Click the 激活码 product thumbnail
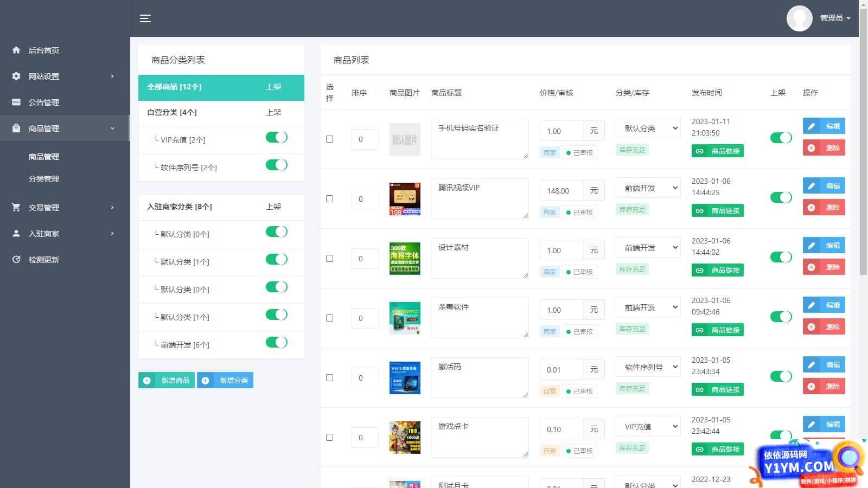Viewport: 868px width, 488px height. pyautogui.click(x=405, y=377)
